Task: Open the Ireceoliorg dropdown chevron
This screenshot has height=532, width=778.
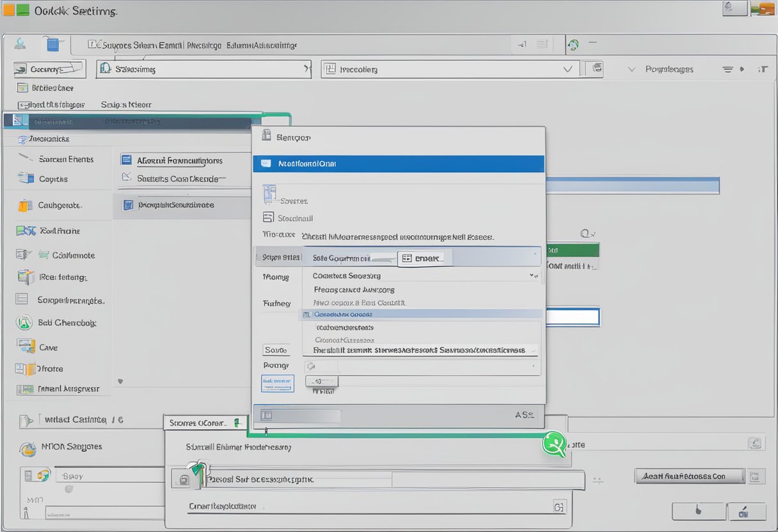Action: tap(567, 69)
